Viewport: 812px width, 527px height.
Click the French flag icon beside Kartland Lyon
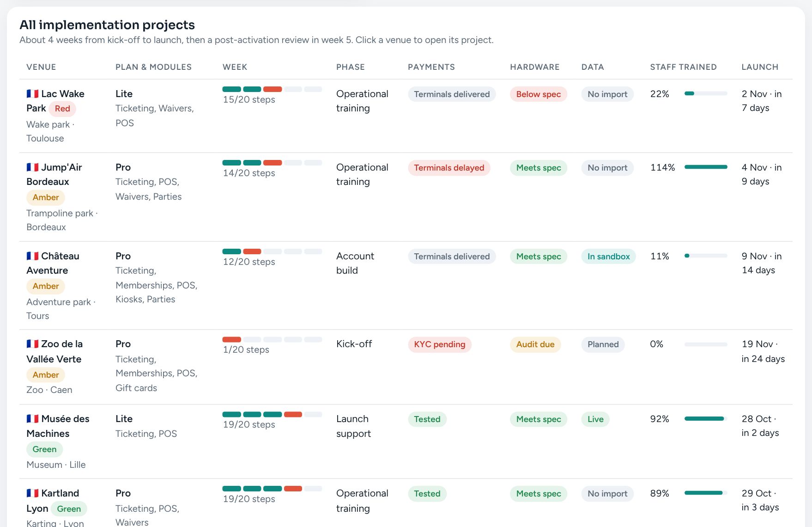click(32, 493)
